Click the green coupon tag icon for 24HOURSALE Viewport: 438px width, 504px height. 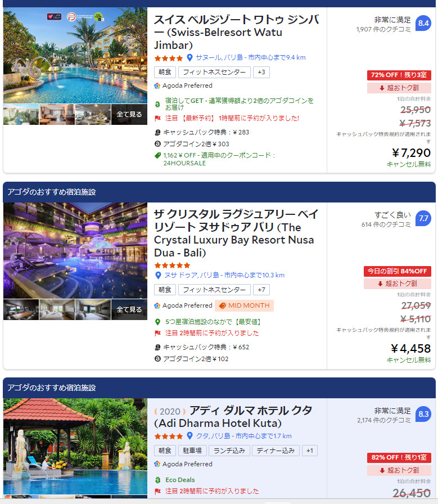click(157, 156)
